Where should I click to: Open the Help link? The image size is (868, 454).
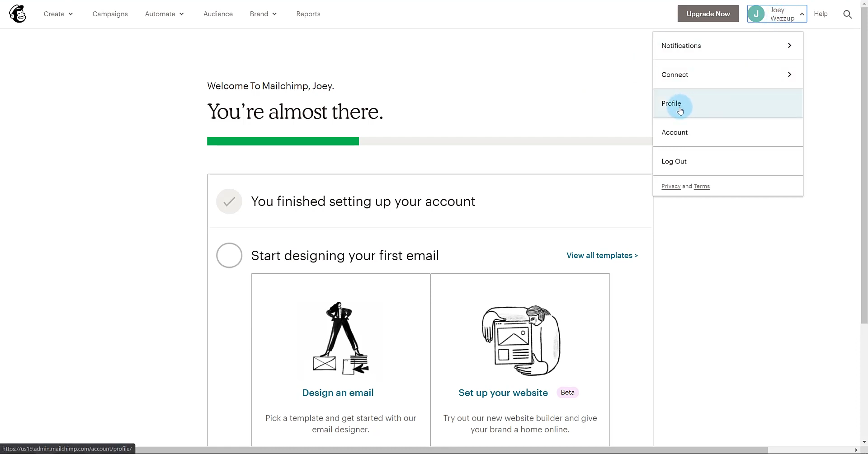pos(821,14)
